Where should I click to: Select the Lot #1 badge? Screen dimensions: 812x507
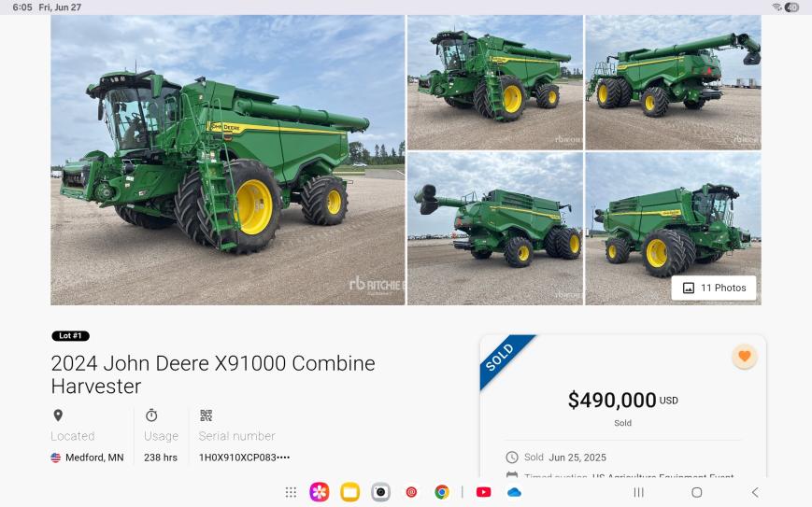(x=70, y=336)
